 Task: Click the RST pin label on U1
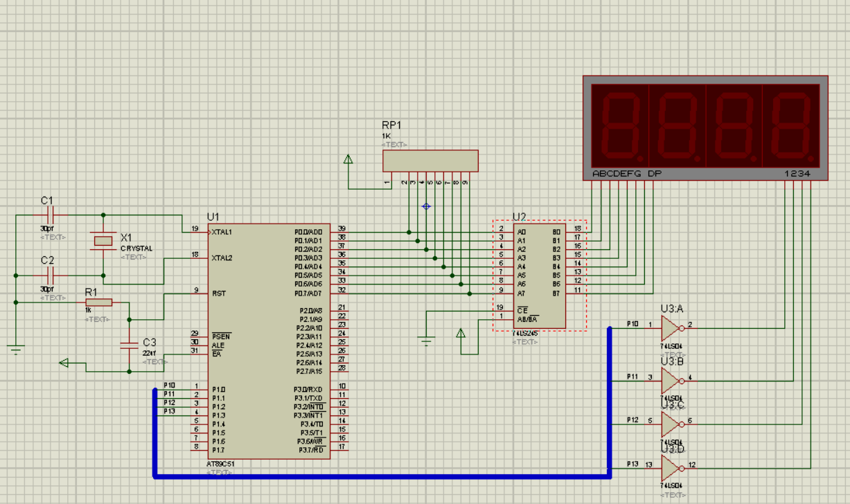(x=218, y=294)
